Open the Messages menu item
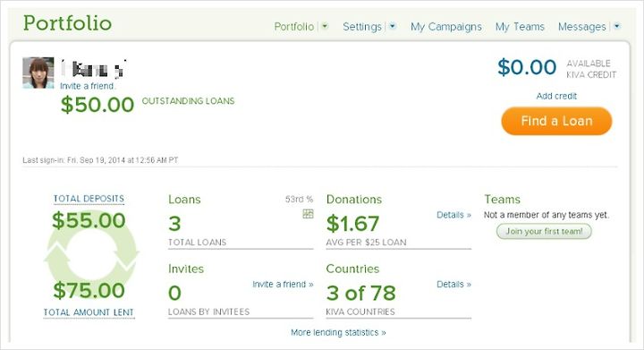This screenshot has width=644, height=350. click(x=581, y=27)
